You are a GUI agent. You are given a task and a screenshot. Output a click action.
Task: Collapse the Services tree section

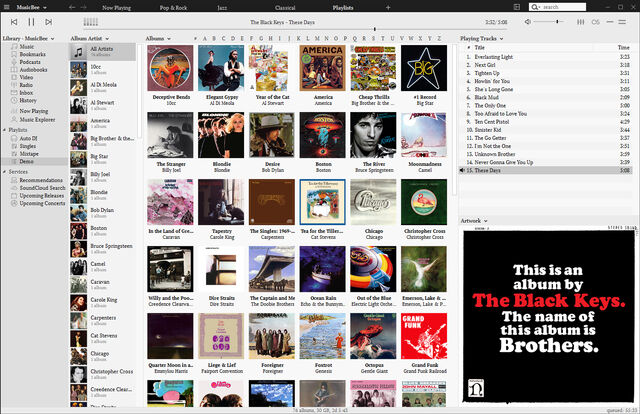[4, 172]
